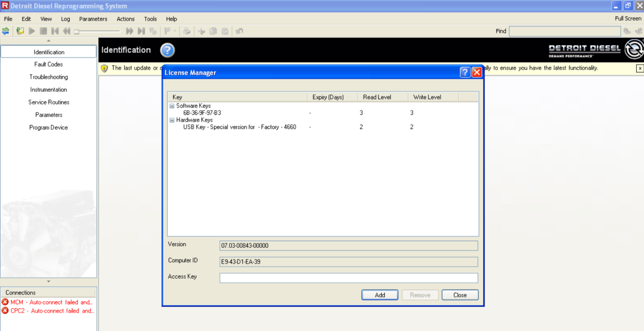This screenshot has width=644, height=331.
Task: Click the Remove button
Action: (x=420, y=295)
